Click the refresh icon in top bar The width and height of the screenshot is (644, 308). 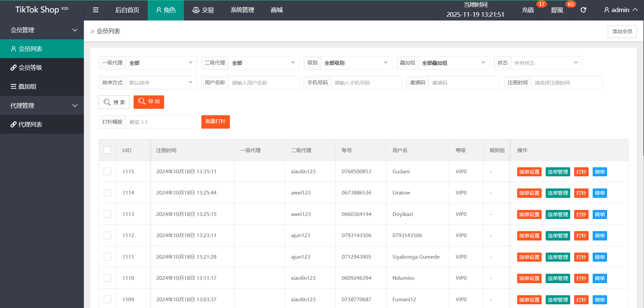point(583,10)
